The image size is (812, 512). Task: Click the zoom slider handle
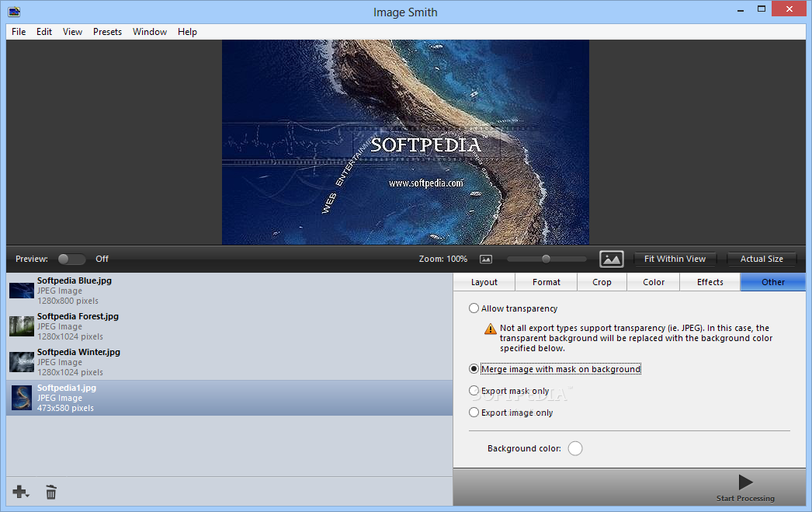click(546, 259)
